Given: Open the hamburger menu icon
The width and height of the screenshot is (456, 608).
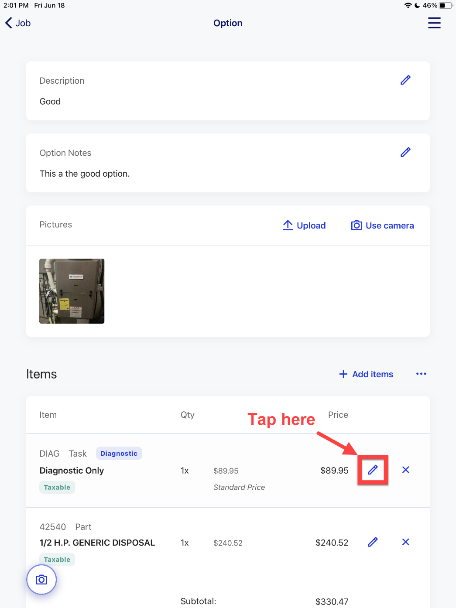Looking at the screenshot, I should [x=434, y=22].
